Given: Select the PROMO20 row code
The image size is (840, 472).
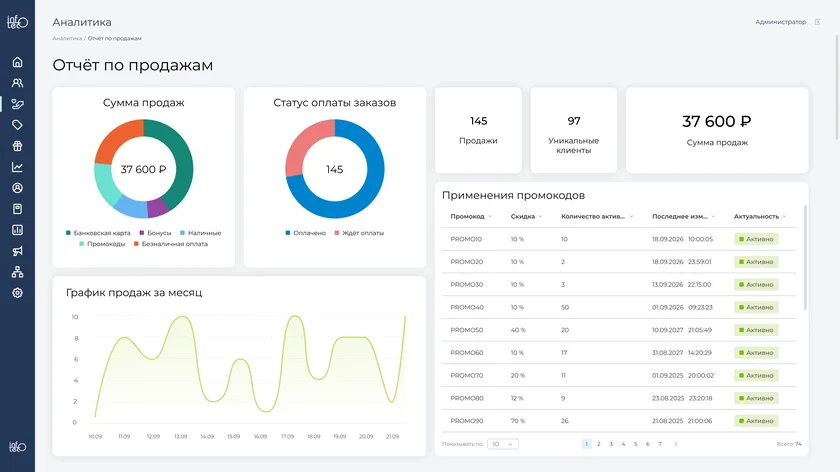Looking at the screenshot, I should [x=467, y=262].
